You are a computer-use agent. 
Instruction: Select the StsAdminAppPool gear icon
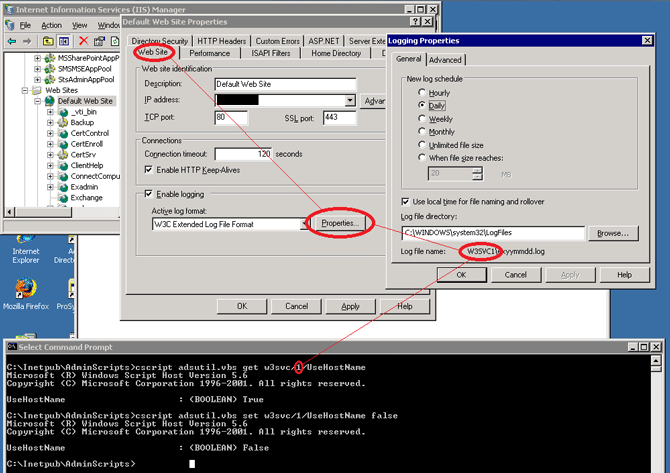click(x=50, y=79)
